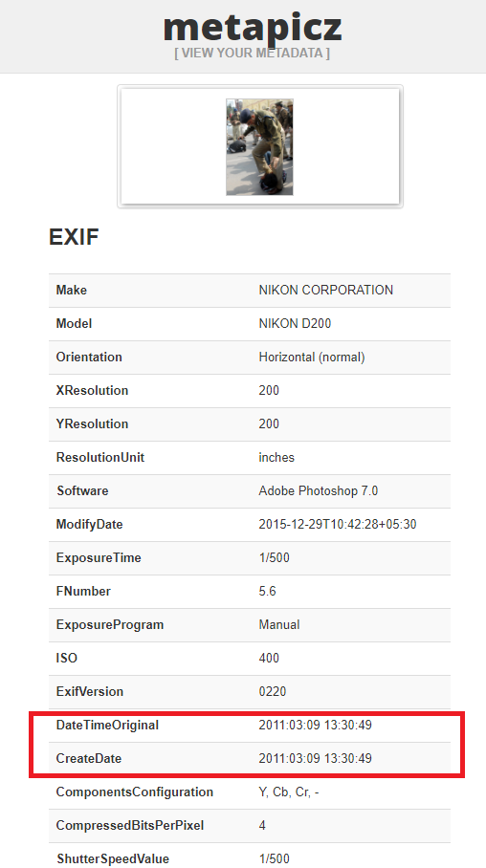Open the uploaded photo thumbnail
The image size is (486, 868).
click(259, 146)
